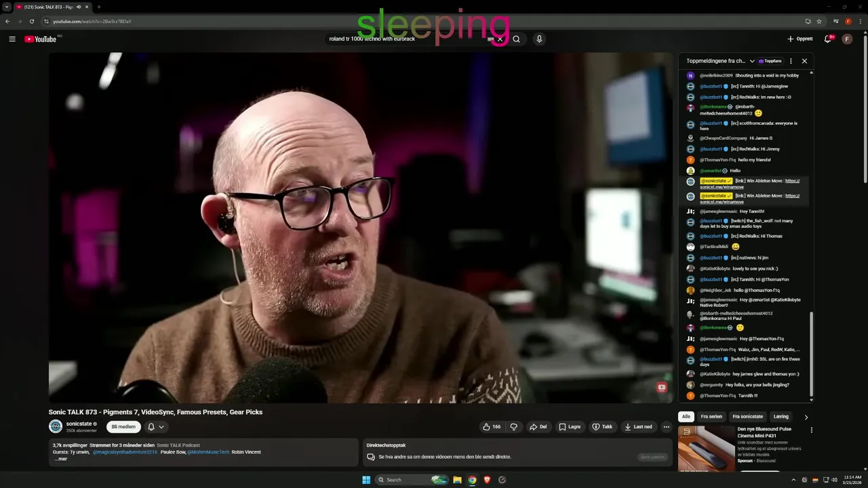The height and width of the screenshot is (488, 868).
Task: Expand description with ...mer
Action: [x=61, y=459]
